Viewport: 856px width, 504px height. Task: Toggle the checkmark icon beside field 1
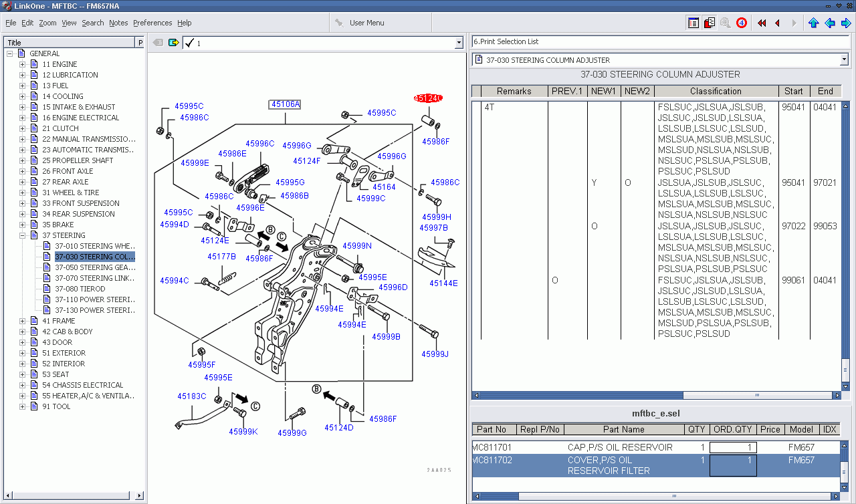tap(189, 43)
